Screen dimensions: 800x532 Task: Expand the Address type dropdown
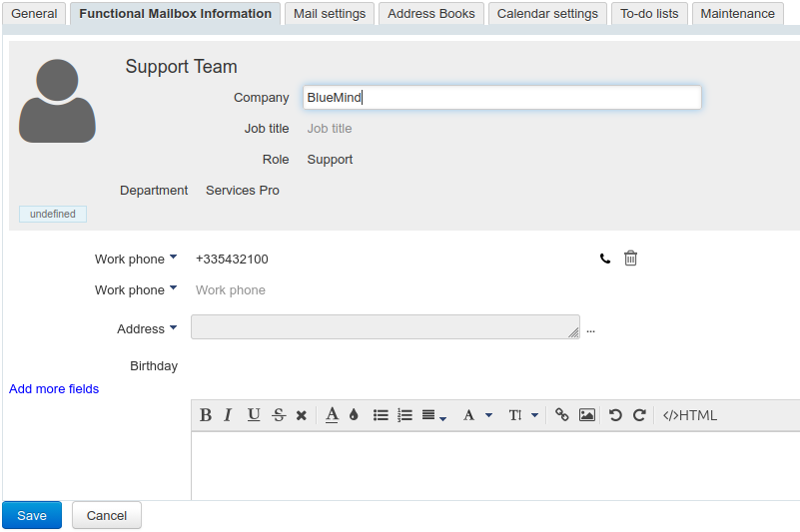click(173, 327)
